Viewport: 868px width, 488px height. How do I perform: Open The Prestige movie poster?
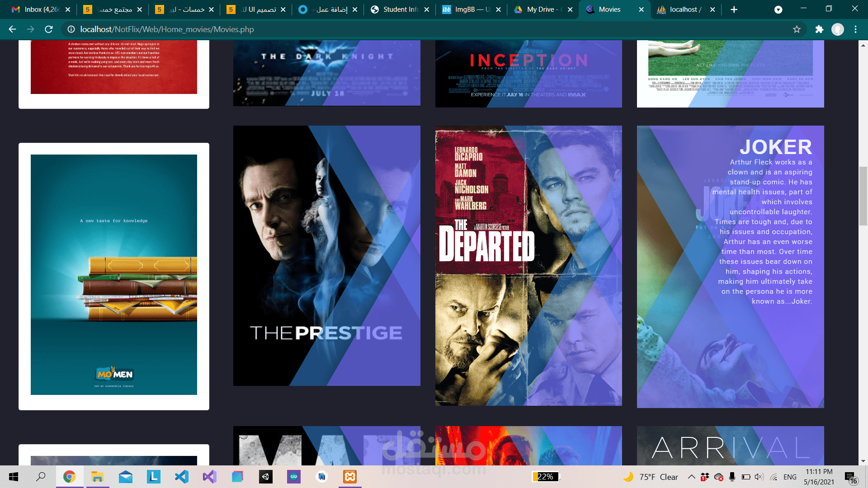pos(326,256)
